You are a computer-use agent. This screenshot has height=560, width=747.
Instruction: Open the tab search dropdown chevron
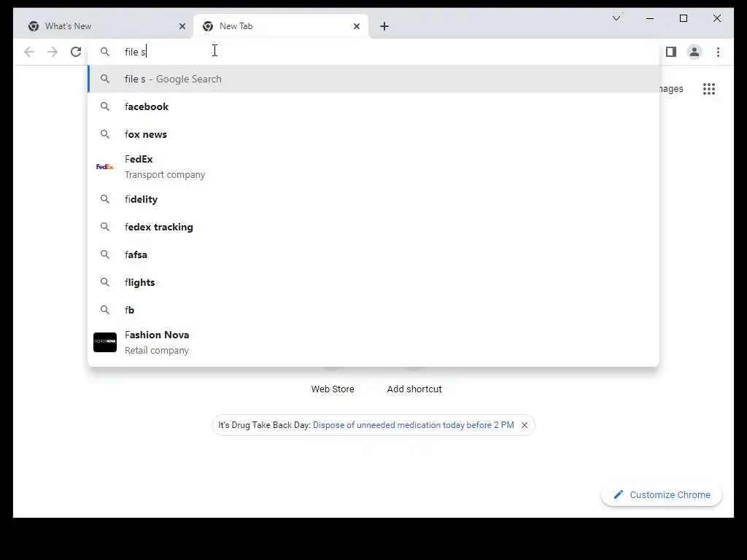(x=616, y=18)
